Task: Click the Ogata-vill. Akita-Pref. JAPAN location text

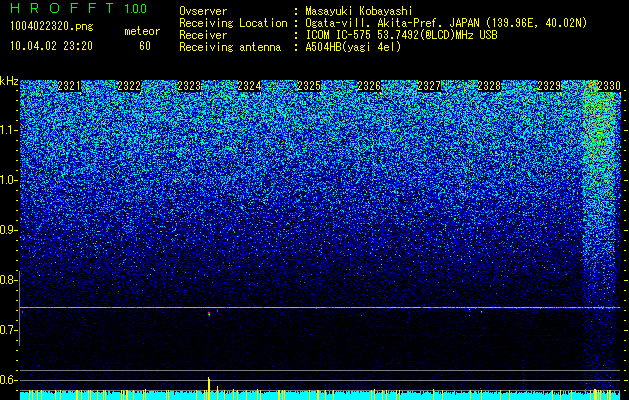Action: point(446,23)
